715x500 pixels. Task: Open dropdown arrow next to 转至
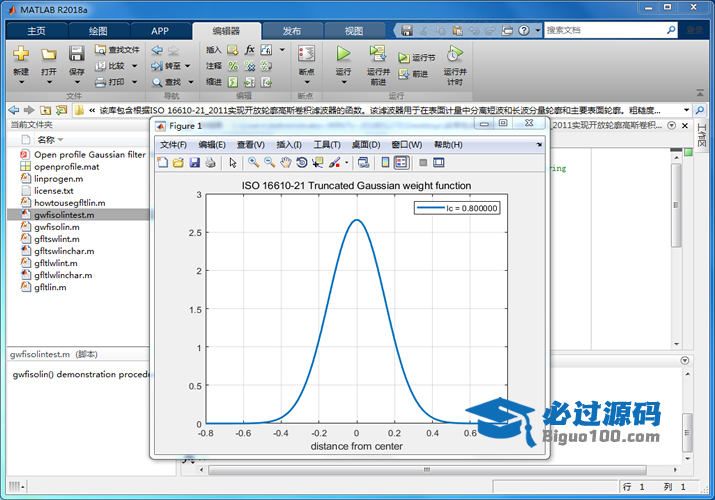(x=187, y=66)
